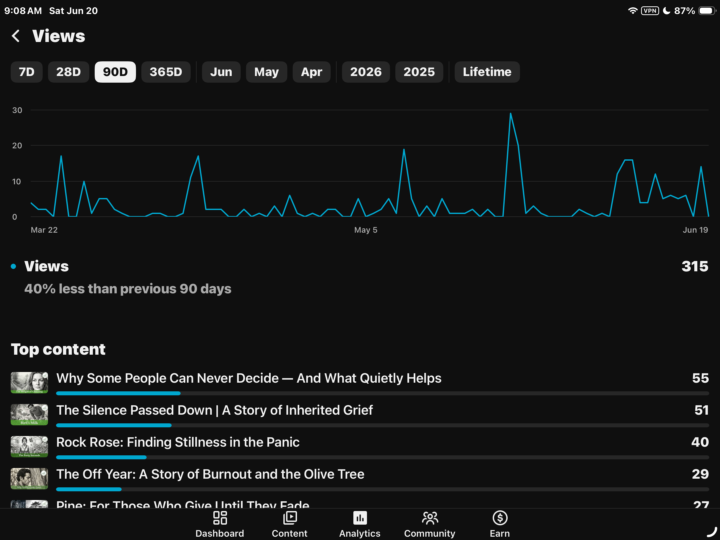720x540 pixels.
Task: Tap the highest peak on the views chart
Action: 511,113
